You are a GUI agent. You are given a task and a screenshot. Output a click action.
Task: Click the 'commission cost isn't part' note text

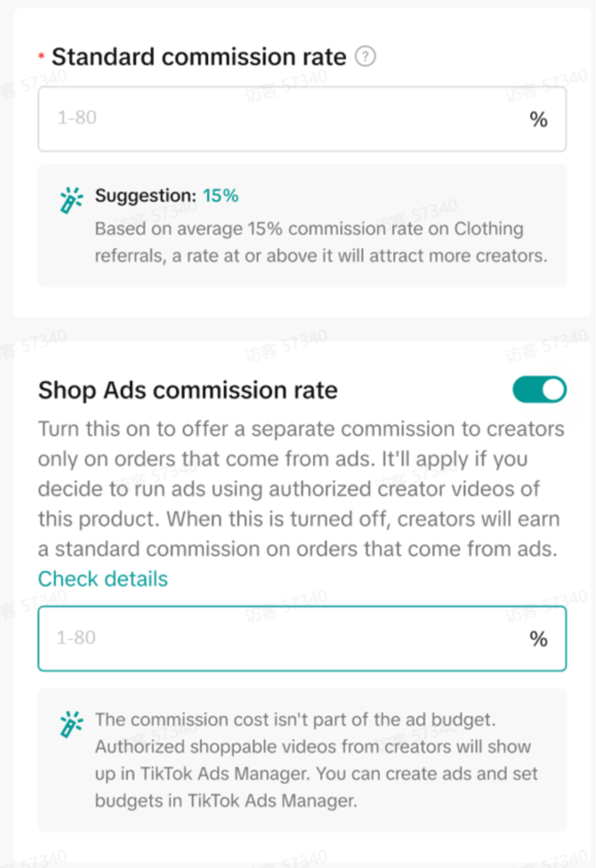click(x=295, y=720)
